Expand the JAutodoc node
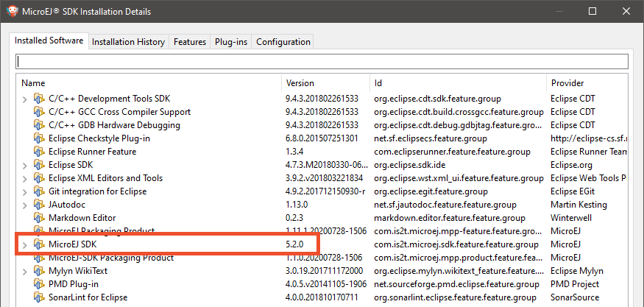The height and width of the screenshot is (307, 644). point(25,205)
